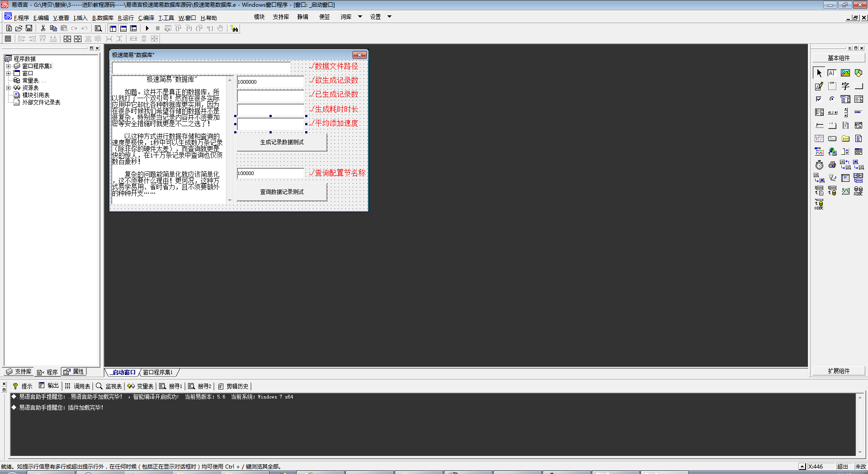Click the Run (play) toolbar icon
868x474 pixels.
point(147,28)
